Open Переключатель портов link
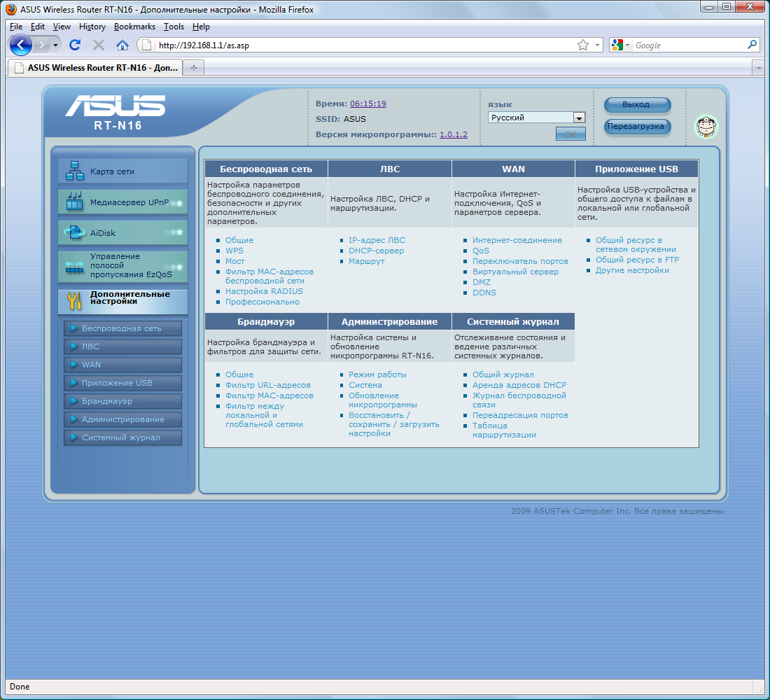This screenshot has height=700, width=770. click(x=520, y=261)
